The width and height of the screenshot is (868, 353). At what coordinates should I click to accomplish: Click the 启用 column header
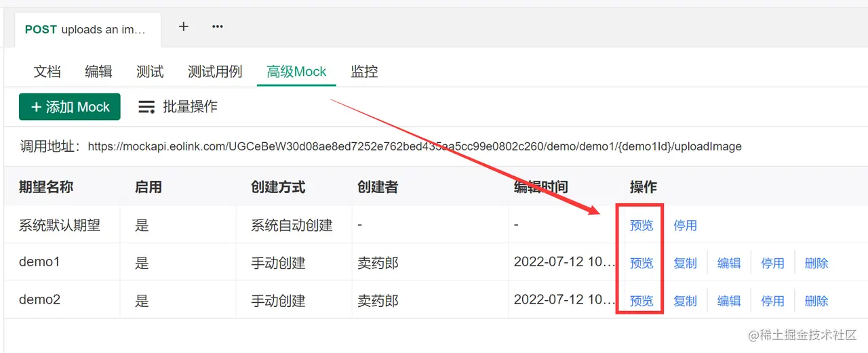coord(149,187)
